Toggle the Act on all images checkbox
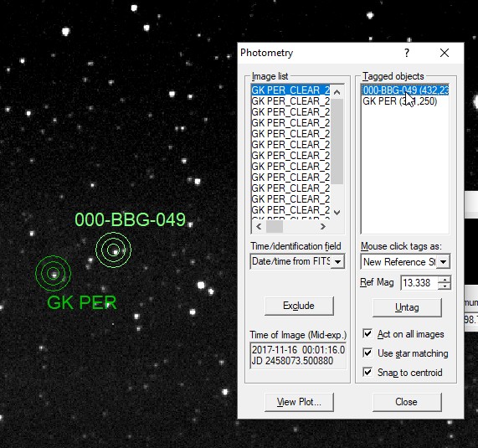This screenshot has height=448, width=478. 367,333
